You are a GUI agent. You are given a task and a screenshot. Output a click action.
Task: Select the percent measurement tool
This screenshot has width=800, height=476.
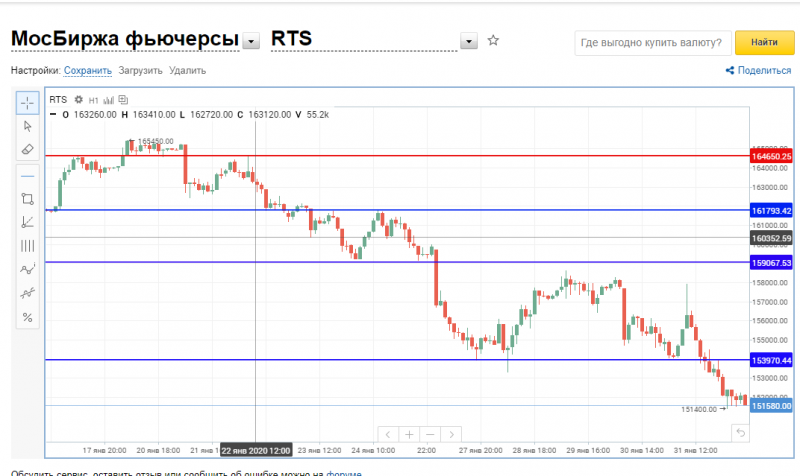[x=28, y=317]
